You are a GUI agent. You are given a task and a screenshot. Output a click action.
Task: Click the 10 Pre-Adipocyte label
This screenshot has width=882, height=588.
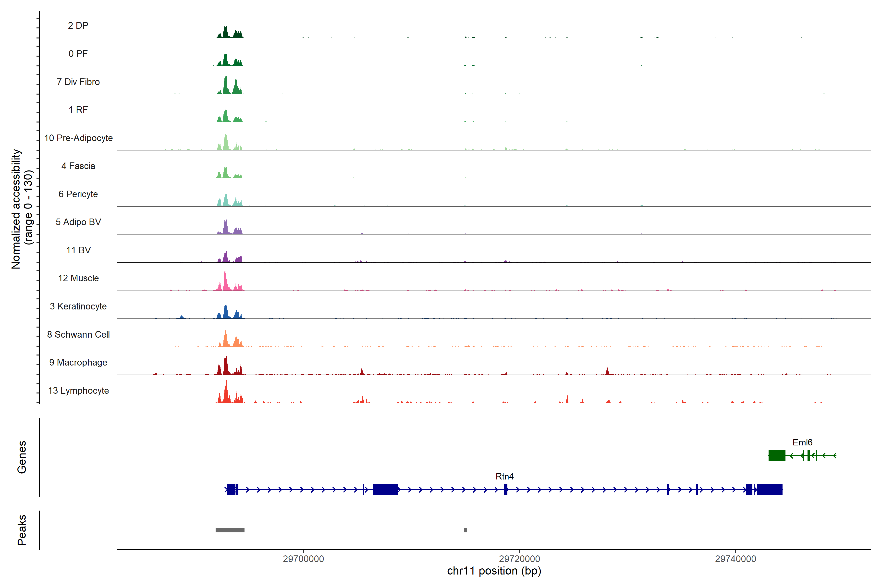78,138
